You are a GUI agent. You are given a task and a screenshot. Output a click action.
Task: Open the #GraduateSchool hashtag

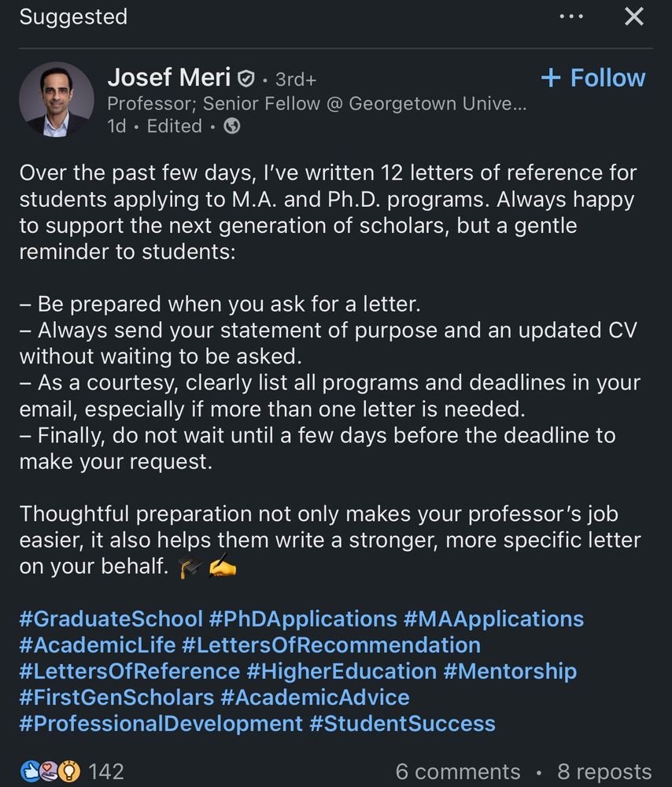coord(111,619)
